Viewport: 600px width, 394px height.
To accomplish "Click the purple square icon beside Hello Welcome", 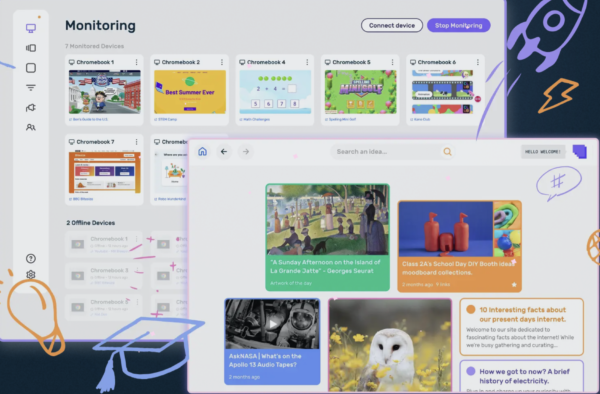I will pos(580,151).
